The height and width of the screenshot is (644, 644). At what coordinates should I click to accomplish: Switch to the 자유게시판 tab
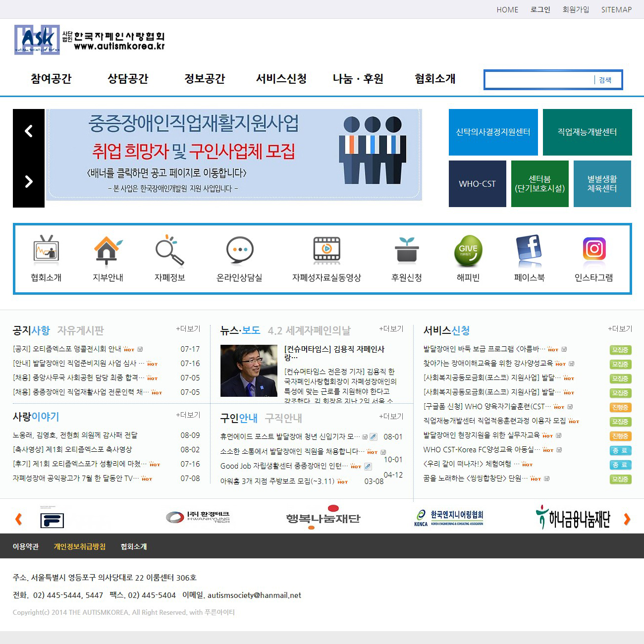81,330
